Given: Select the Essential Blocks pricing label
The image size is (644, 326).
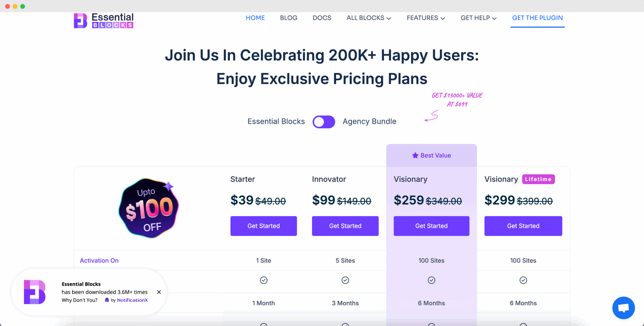Looking at the screenshot, I should (276, 121).
